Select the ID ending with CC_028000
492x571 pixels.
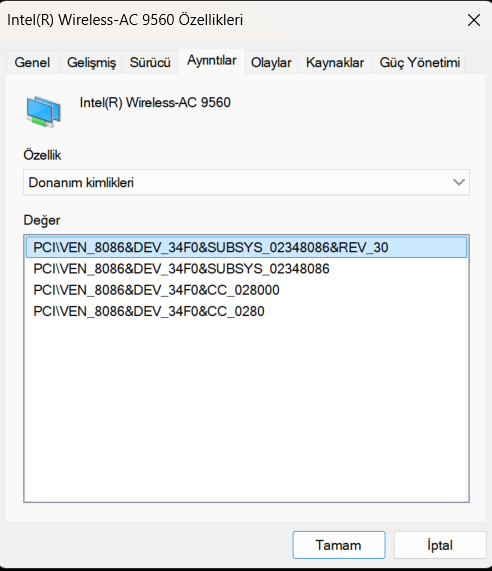pos(246,290)
